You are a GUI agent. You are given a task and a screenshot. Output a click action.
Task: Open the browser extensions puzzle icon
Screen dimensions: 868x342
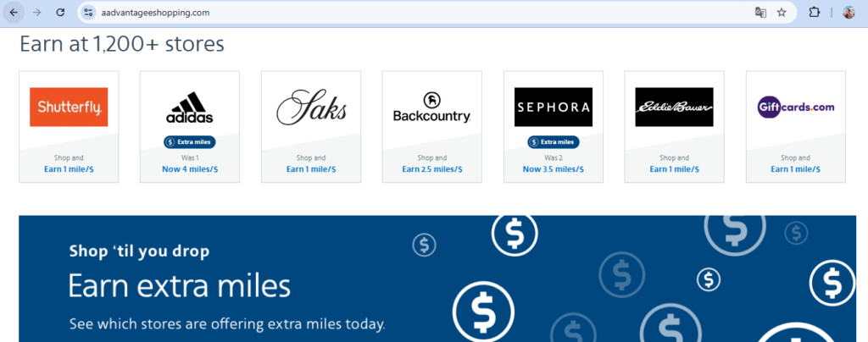(815, 13)
